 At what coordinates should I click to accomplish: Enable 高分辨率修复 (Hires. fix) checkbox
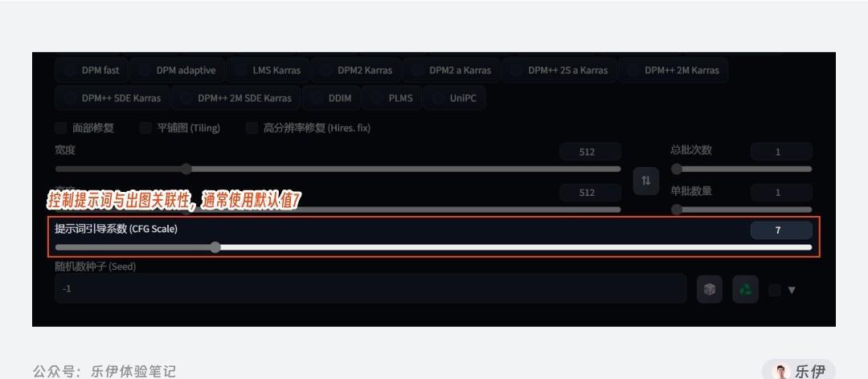point(252,128)
